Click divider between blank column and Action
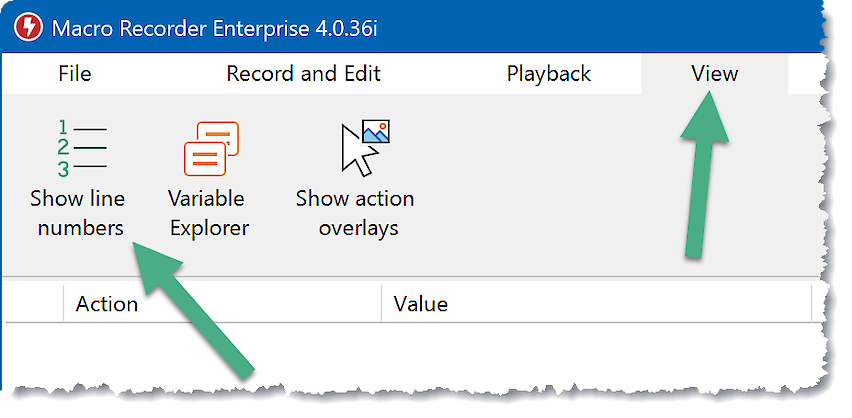The image size is (852, 418). pyautogui.click(x=64, y=304)
